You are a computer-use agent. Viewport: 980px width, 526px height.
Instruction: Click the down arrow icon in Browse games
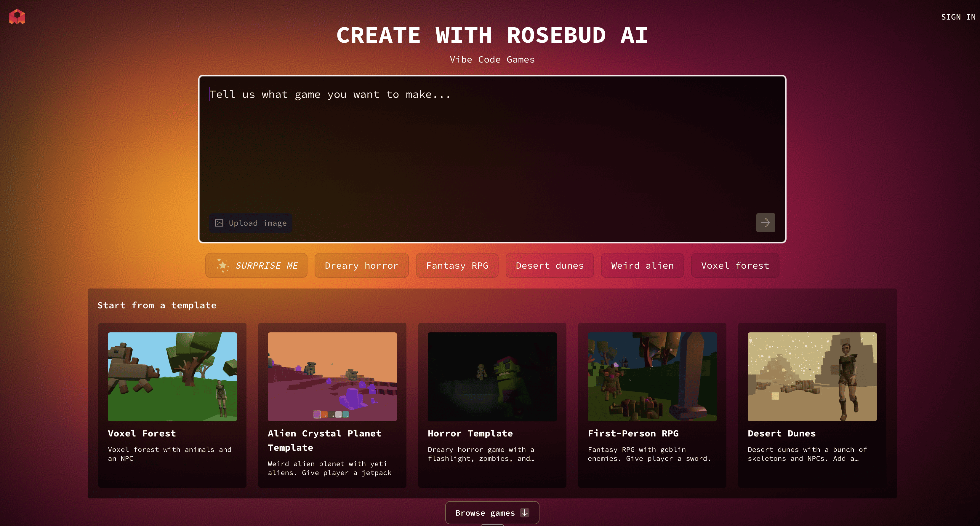pos(525,513)
